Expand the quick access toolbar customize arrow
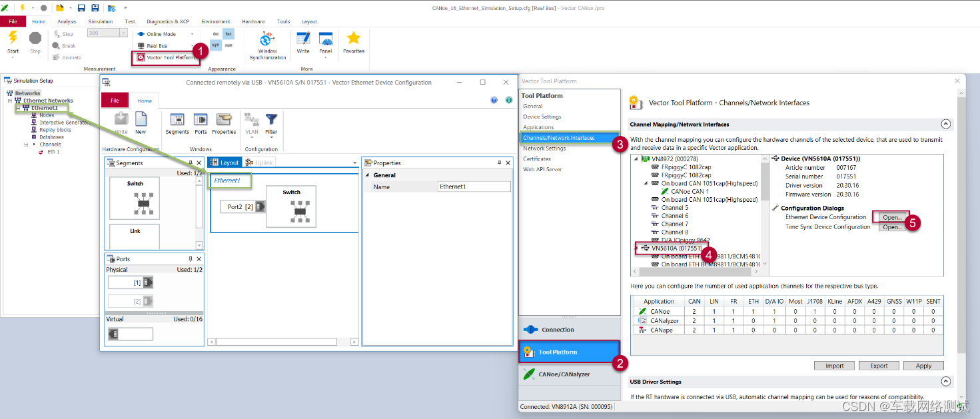 coord(125,8)
